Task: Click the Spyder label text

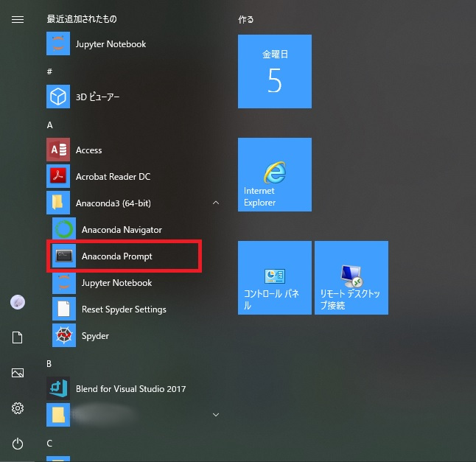Action: click(x=95, y=336)
